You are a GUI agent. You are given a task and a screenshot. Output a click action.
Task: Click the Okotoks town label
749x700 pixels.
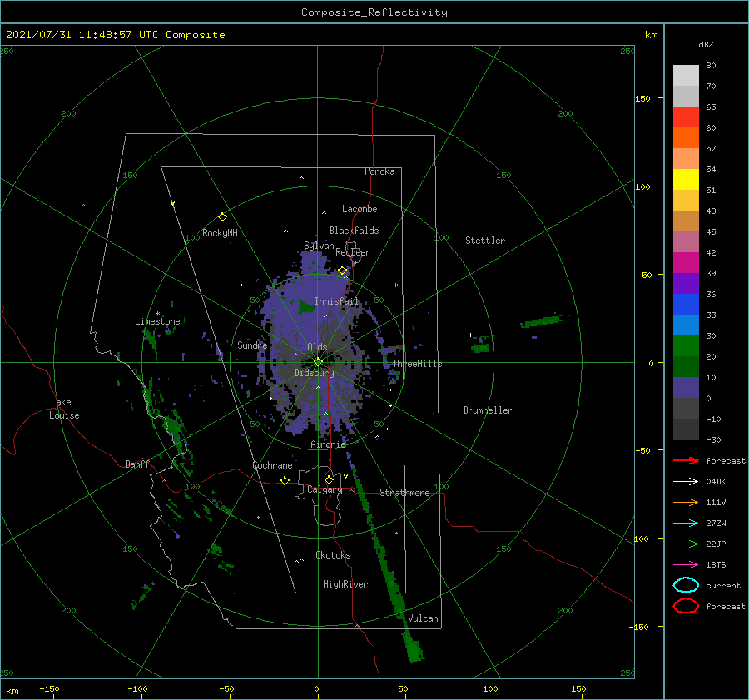coord(334,555)
